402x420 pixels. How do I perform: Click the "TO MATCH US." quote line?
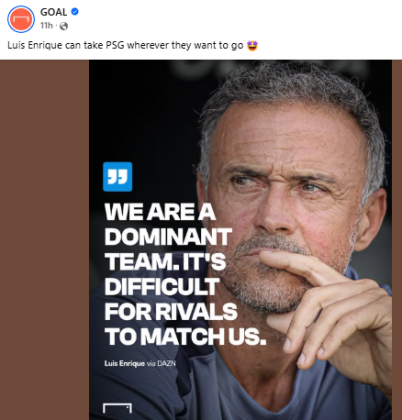click(x=185, y=337)
